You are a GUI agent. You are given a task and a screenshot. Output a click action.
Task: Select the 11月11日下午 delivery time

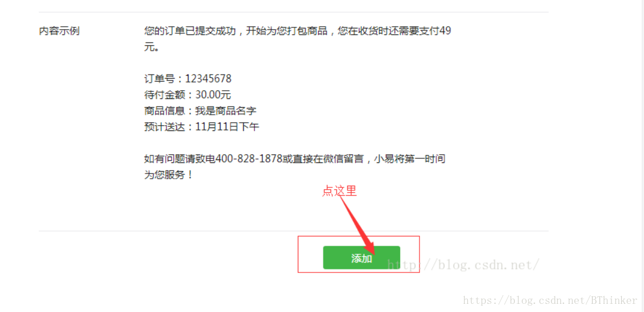tap(227, 127)
